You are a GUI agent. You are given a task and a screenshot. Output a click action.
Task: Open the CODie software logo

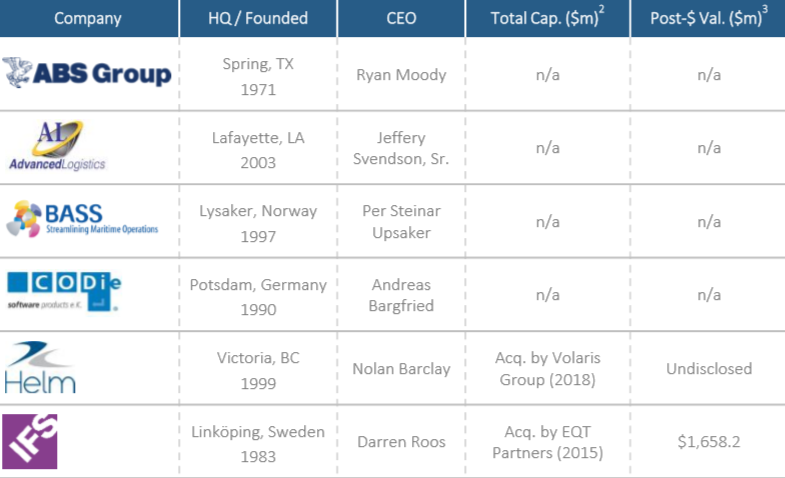pyautogui.click(x=65, y=293)
